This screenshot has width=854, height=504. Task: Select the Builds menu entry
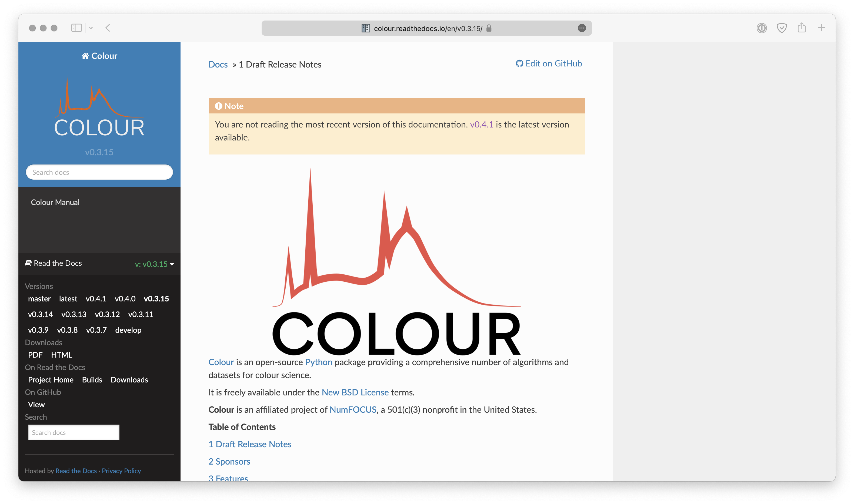click(x=92, y=380)
